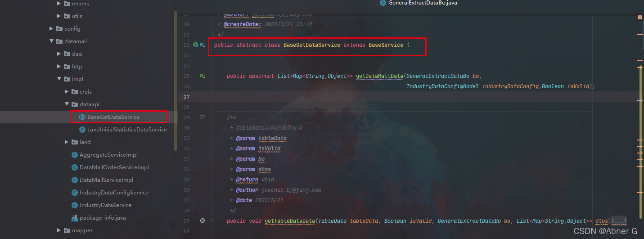Click GeneralExtractDataBo parameter type on line 25
The width and height of the screenshot is (644, 239).
pyautogui.click(x=438, y=76)
